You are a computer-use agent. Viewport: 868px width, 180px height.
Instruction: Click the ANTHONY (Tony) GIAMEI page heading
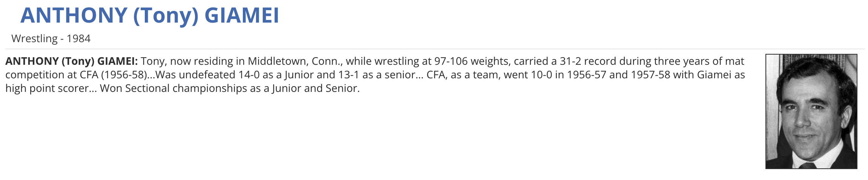point(149,15)
